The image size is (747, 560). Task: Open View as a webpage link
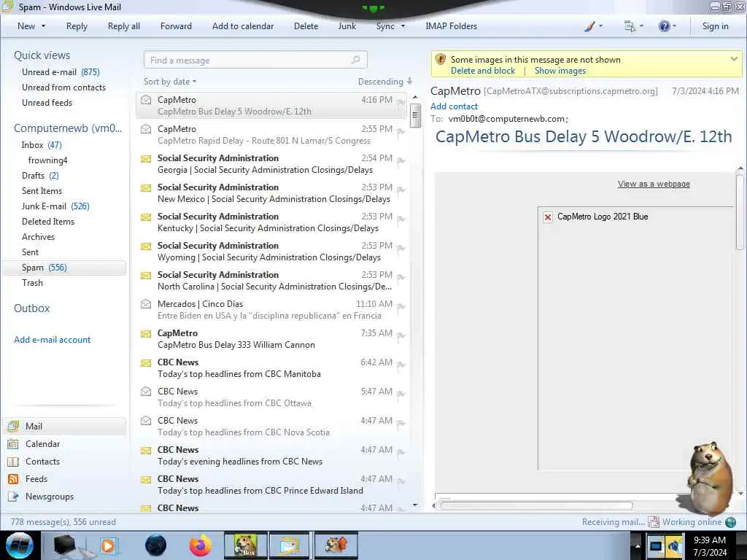pos(654,184)
